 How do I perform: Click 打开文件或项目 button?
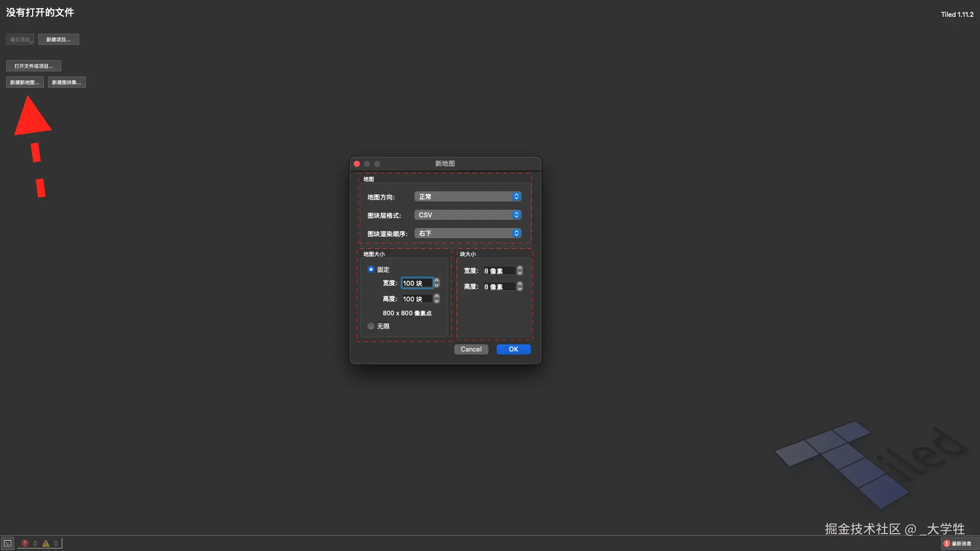pos(33,66)
